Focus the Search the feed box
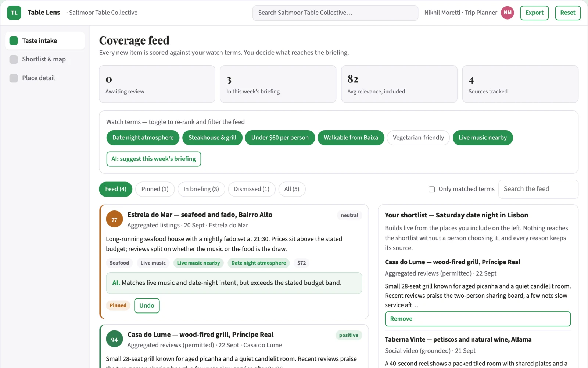Image resolution: width=588 pixels, height=368 pixels. click(x=538, y=189)
